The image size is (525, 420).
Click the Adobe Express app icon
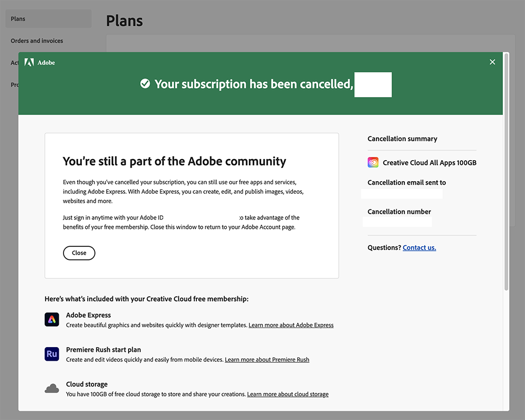click(x=52, y=320)
